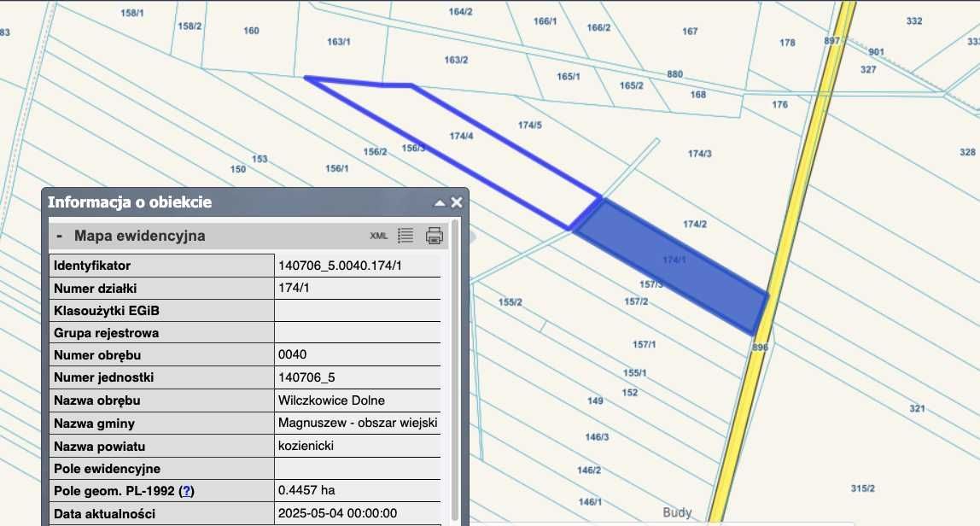Select parcel 160 on the map
Viewport: 980px width, 526px height.
(x=251, y=31)
